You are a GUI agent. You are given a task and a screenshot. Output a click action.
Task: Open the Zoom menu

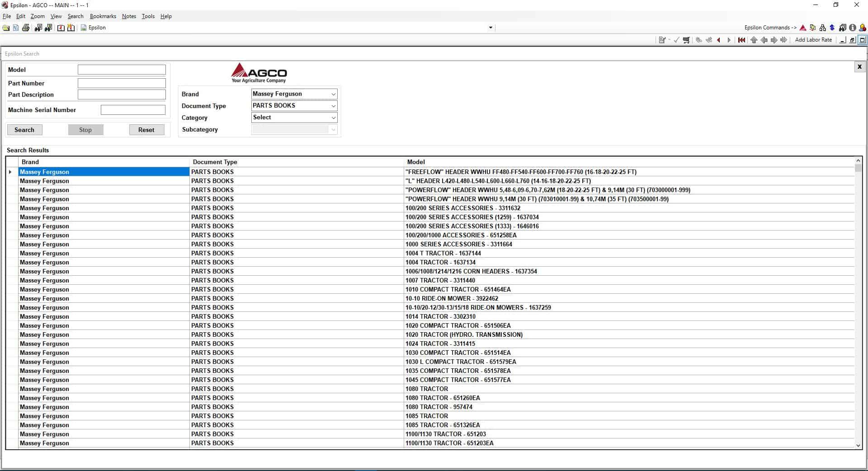click(x=38, y=16)
